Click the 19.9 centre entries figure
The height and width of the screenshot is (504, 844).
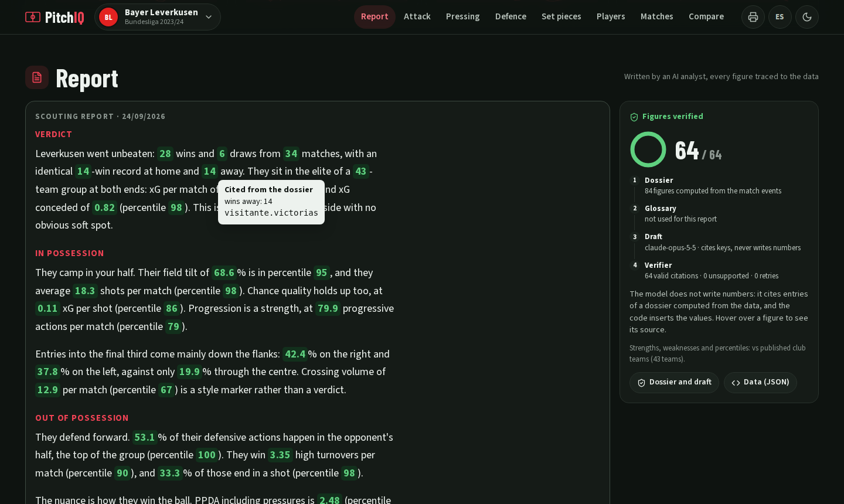coord(189,372)
